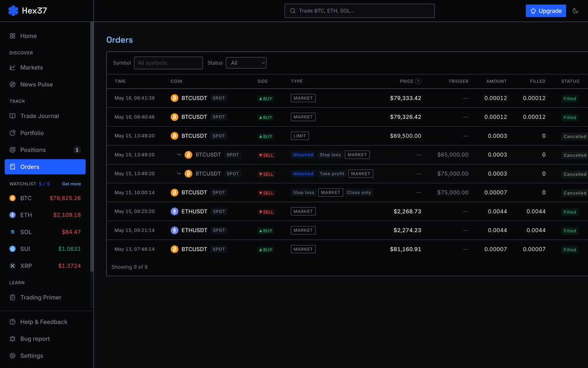Screen dimensions: 588x368
Task: Click the Price column help icon
Action: 418,81
